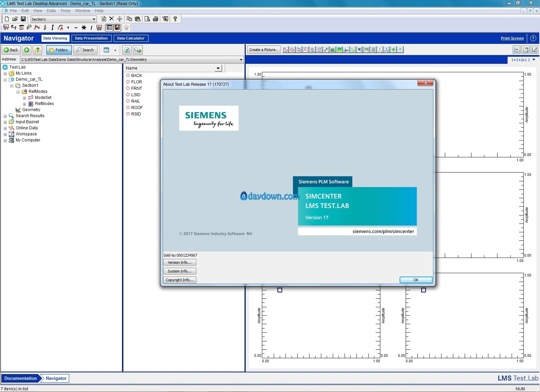Select the FFT function icon
540x392 pixels.
click(6, 27)
